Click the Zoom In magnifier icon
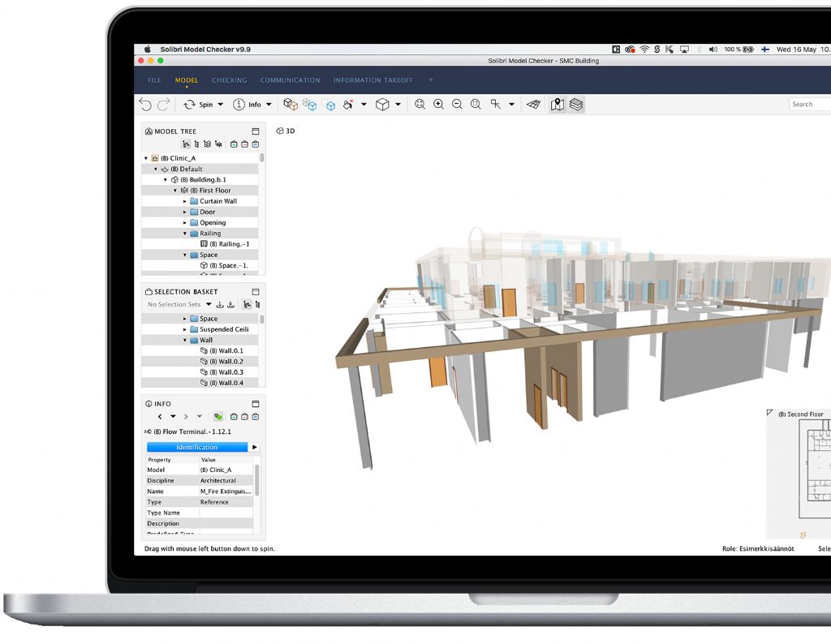This screenshot has height=644, width=831. click(438, 105)
